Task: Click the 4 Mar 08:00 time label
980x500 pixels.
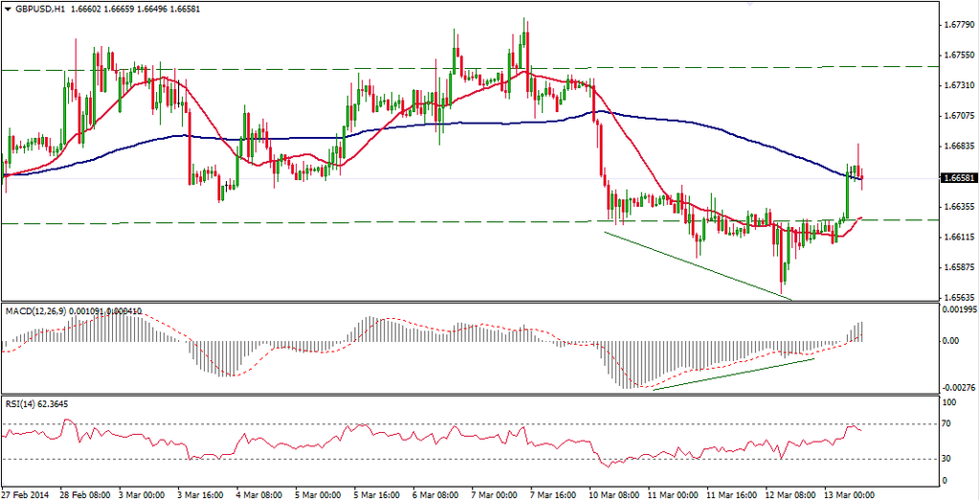Action: (x=261, y=493)
